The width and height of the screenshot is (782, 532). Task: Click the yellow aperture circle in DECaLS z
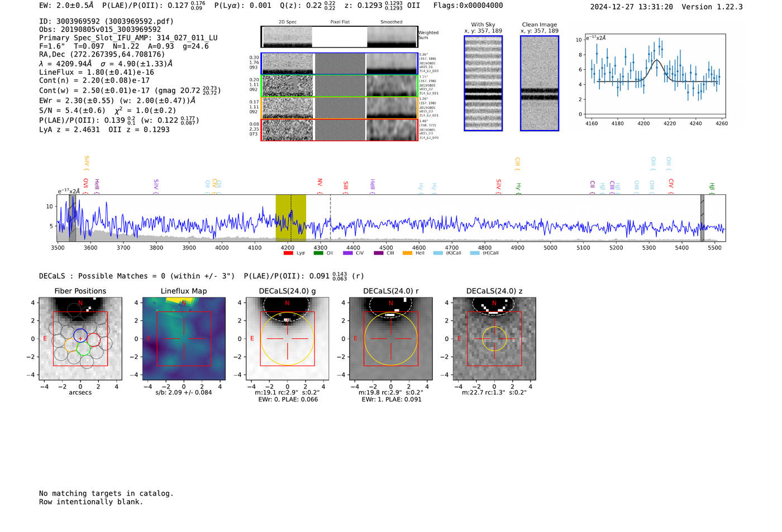click(494, 339)
